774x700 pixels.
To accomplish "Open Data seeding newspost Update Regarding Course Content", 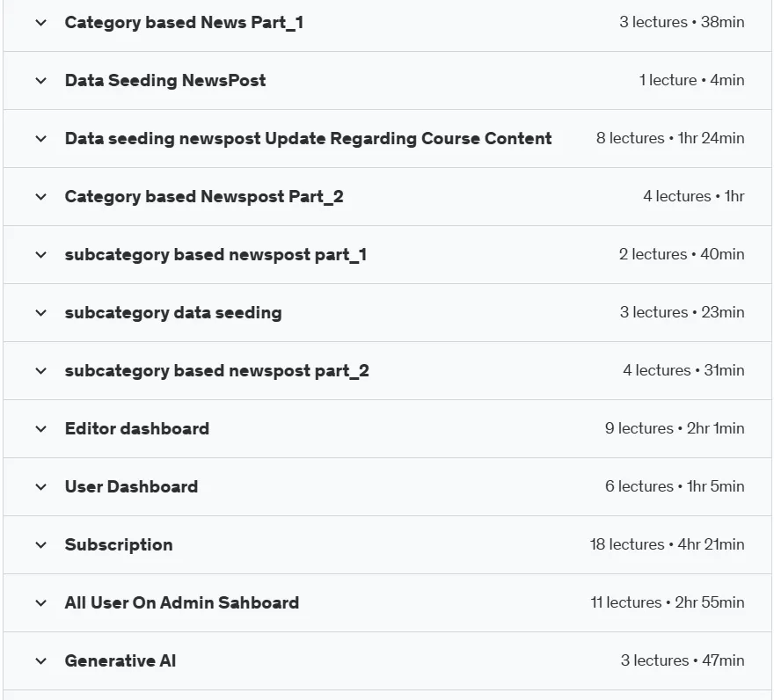I will 308,139.
